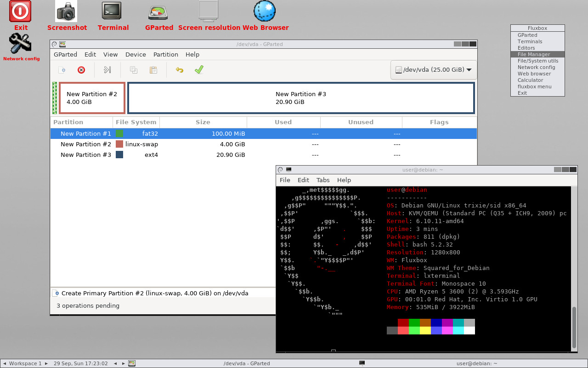Select the New Partition #1 table row
The width and height of the screenshot is (588, 368).
pyautogui.click(x=264, y=133)
